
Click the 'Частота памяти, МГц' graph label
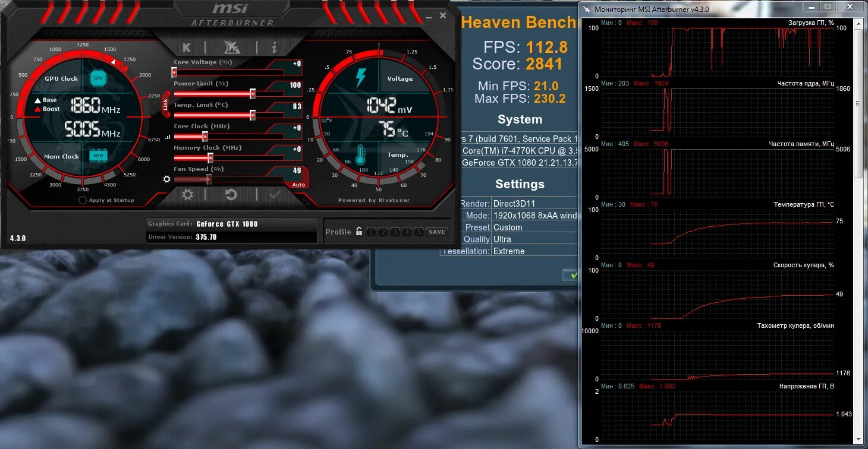pos(801,144)
